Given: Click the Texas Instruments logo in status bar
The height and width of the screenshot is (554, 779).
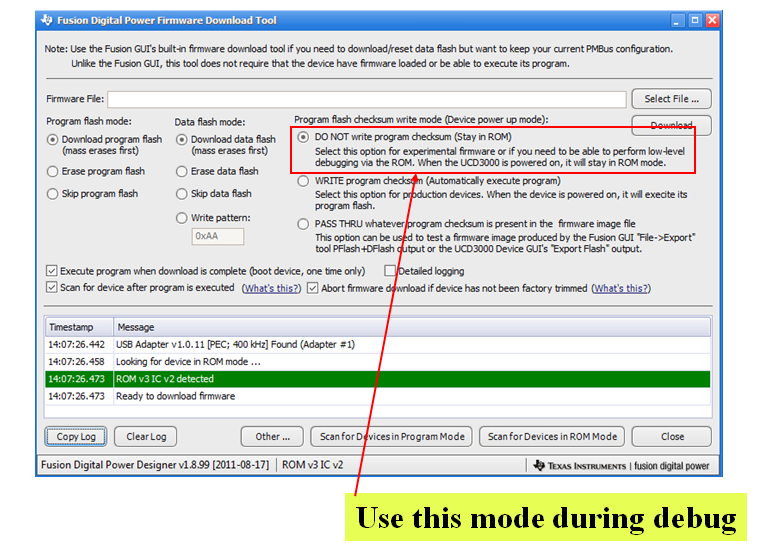Looking at the screenshot, I should click(579, 466).
